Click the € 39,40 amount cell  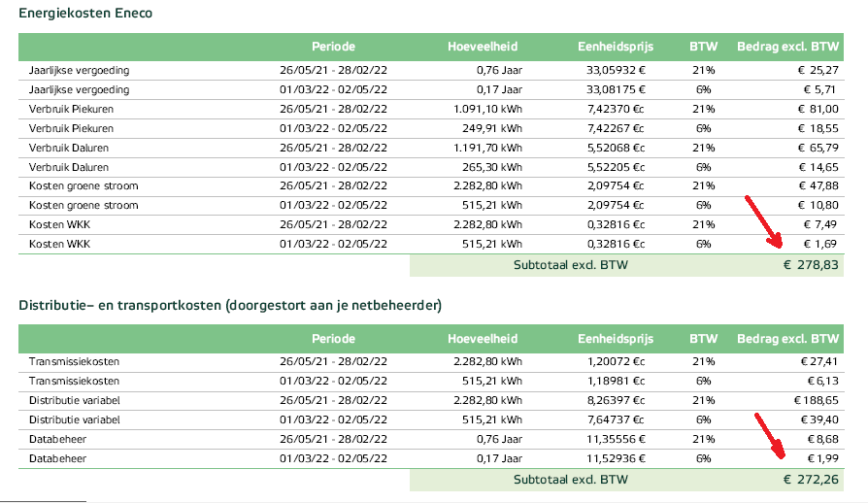click(x=818, y=419)
